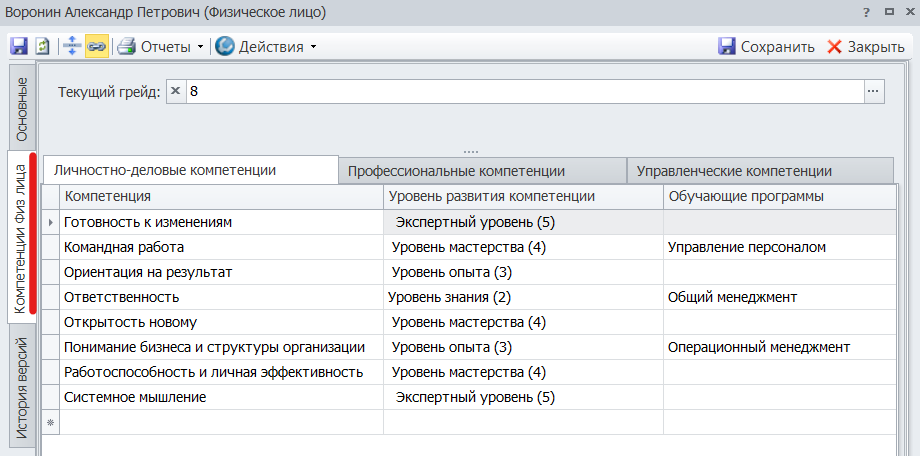Sort by Уровень развития компетенции column header
Screen dimensions: 920x456
[491, 196]
